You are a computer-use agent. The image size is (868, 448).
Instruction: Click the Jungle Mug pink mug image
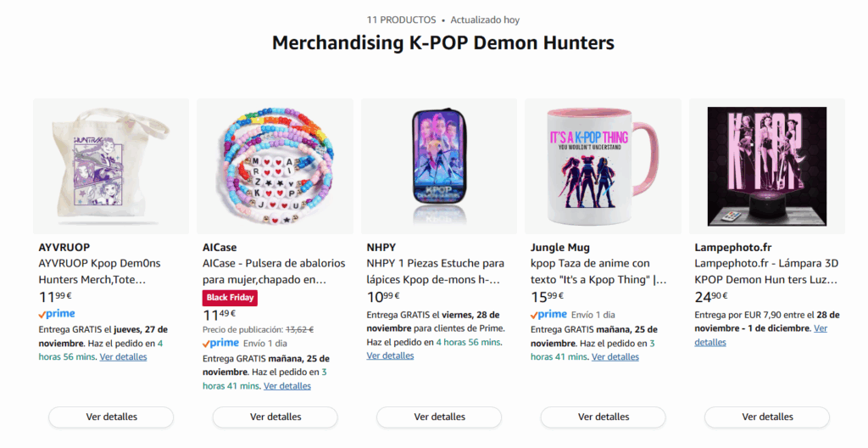coord(603,166)
